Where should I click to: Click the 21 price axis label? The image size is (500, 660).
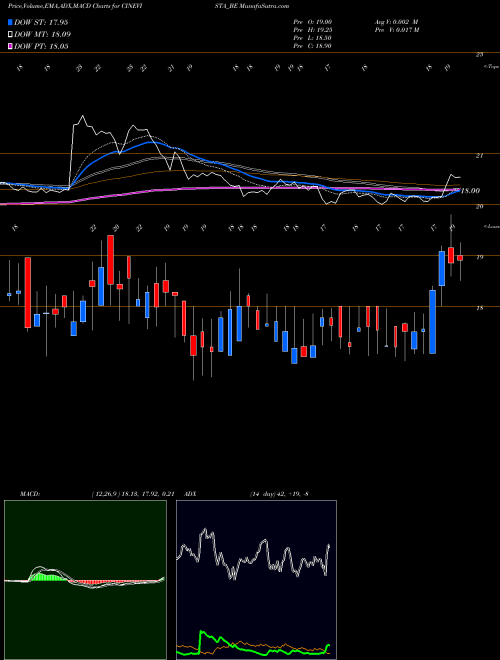point(479,156)
